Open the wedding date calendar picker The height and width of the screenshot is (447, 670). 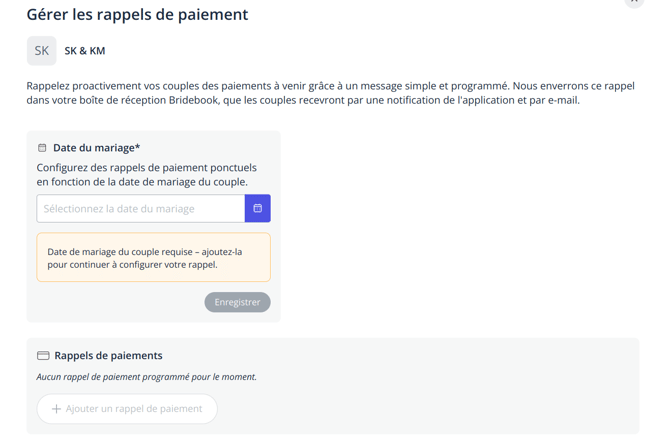pyautogui.click(x=257, y=208)
